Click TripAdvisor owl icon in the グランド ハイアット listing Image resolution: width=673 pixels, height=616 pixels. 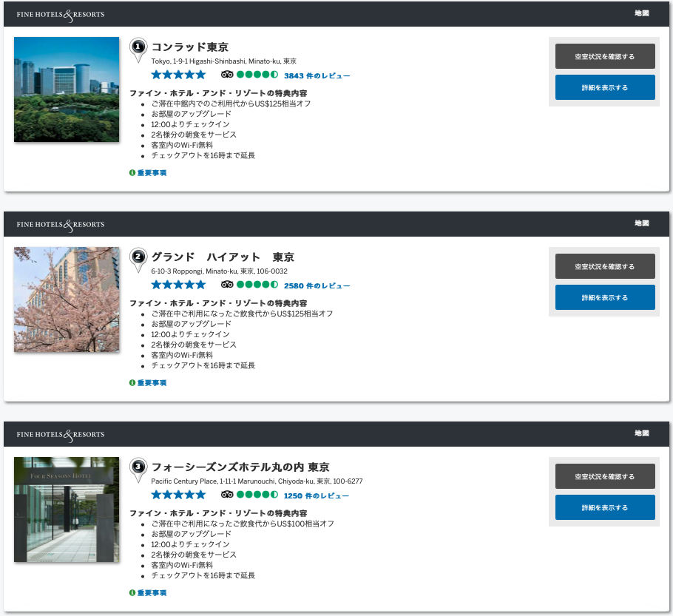[227, 285]
